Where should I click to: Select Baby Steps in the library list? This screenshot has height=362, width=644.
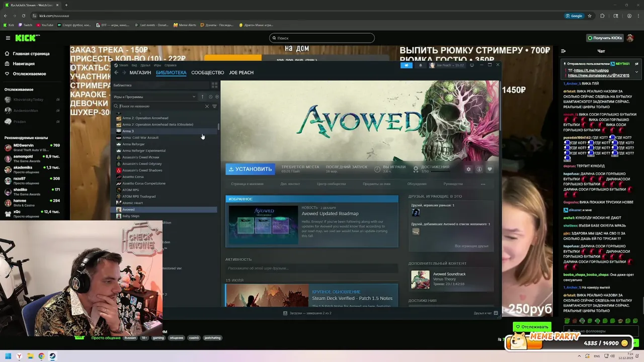coord(164,216)
